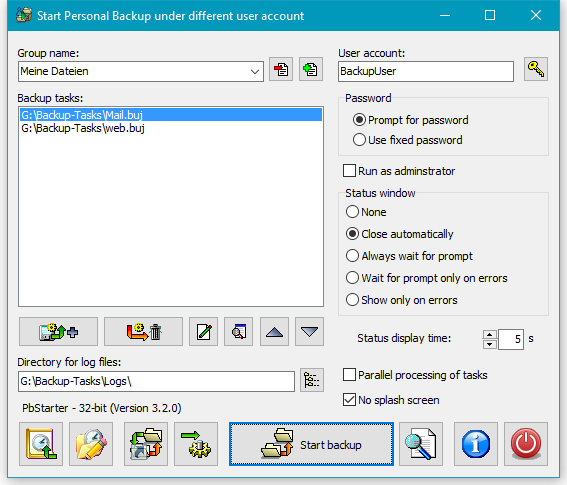The image size is (567, 485).
Task: Click the red power exit button
Action: coord(526,444)
